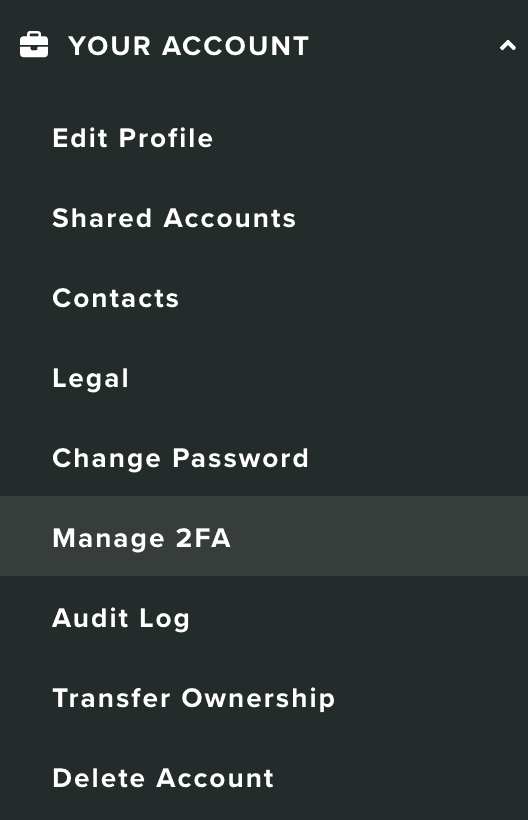Screen dimensions: 528x820
Task: Collapse the Your Account section using the chevron
Action: pos(508,45)
